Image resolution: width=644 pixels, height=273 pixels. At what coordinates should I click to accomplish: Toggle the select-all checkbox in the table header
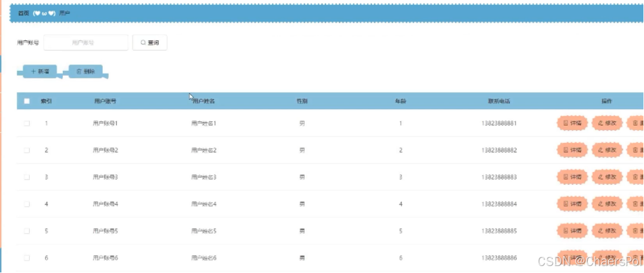tap(27, 101)
